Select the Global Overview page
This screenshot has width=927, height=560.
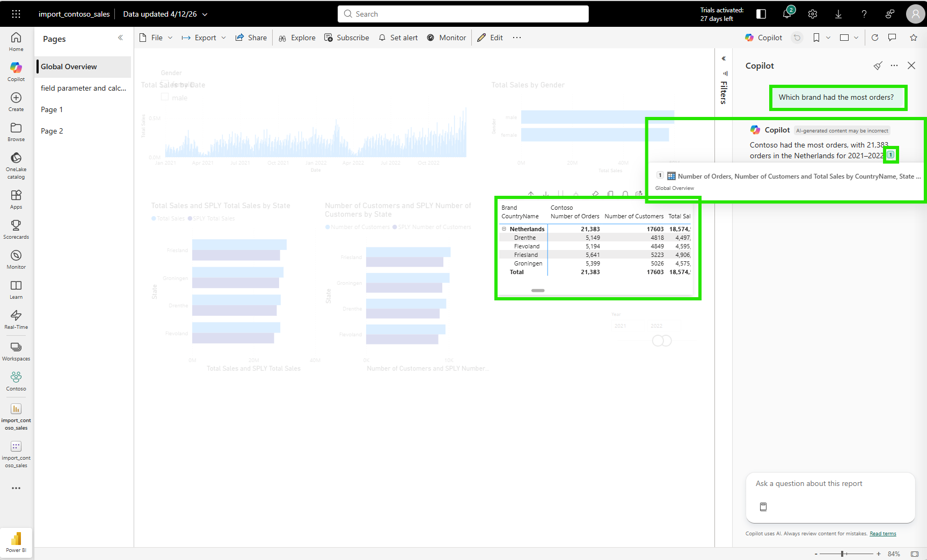click(x=83, y=67)
